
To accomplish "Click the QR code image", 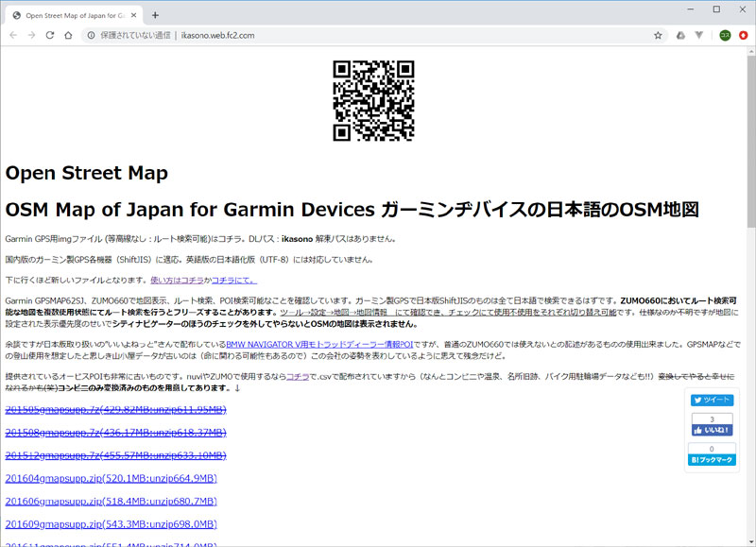I will point(373,101).
